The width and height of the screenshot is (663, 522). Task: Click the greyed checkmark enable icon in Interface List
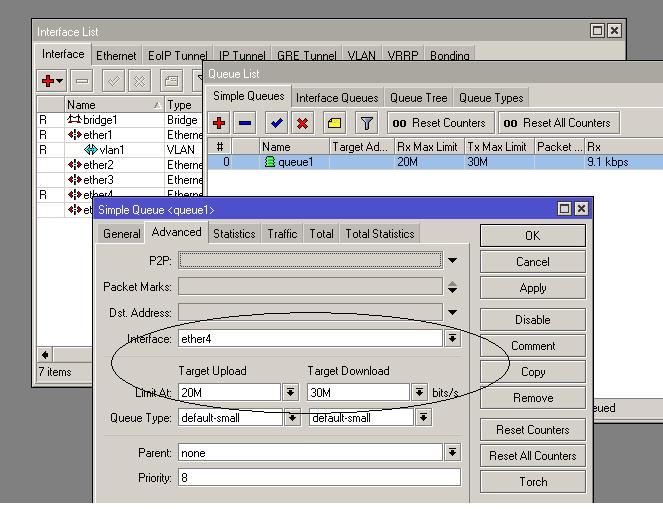[x=113, y=80]
